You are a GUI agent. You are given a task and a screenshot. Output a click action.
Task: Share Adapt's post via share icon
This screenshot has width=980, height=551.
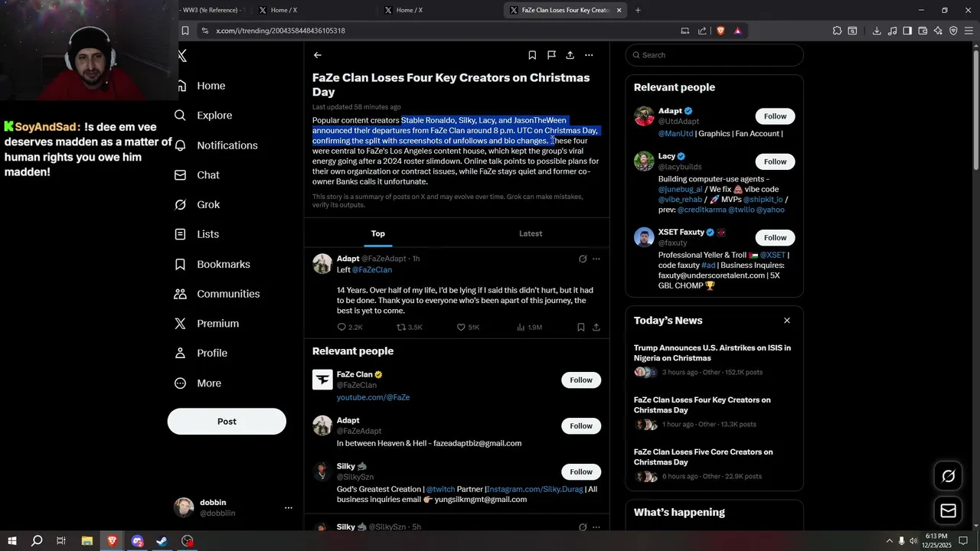[596, 328]
